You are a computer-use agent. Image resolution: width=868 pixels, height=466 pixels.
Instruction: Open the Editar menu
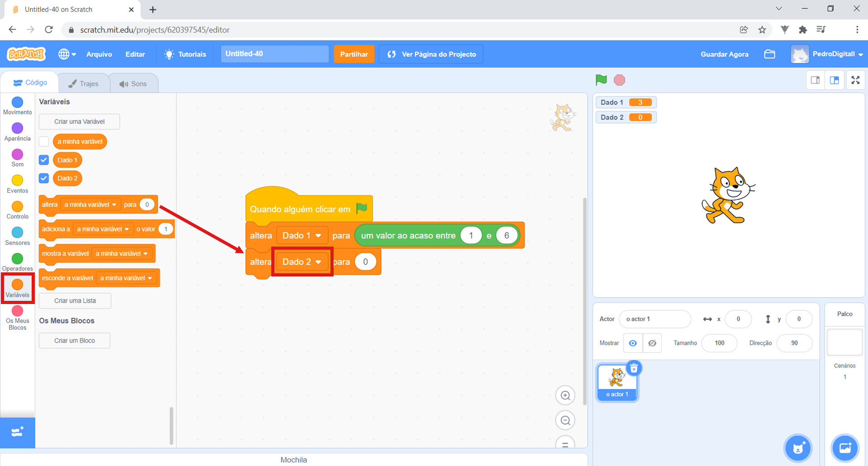[x=135, y=54]
